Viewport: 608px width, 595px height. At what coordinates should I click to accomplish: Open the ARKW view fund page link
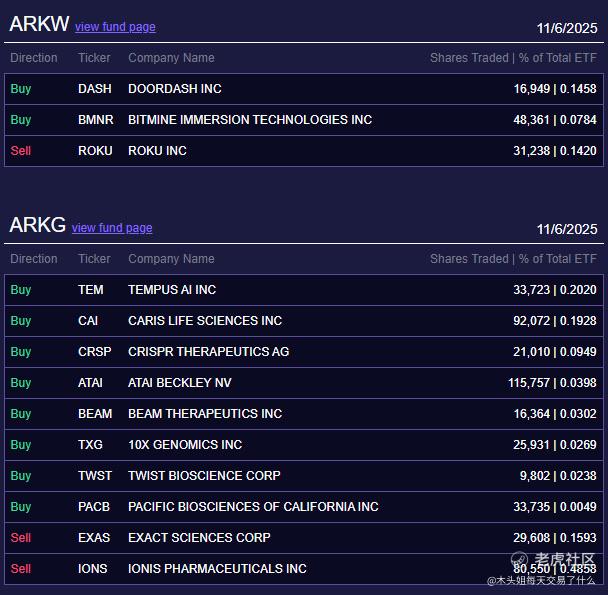click(x=115, y=27)
